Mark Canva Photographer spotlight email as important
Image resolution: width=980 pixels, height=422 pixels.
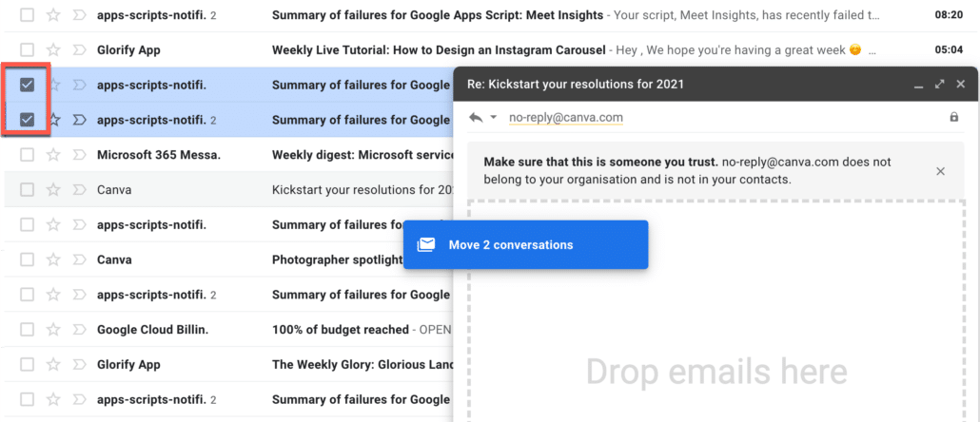(79, 259)
